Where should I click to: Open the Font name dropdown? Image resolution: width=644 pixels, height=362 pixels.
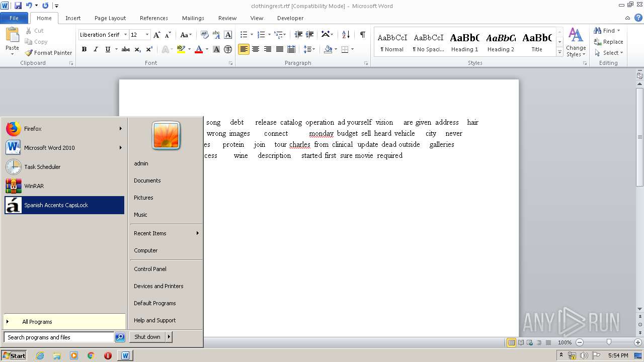125,35
